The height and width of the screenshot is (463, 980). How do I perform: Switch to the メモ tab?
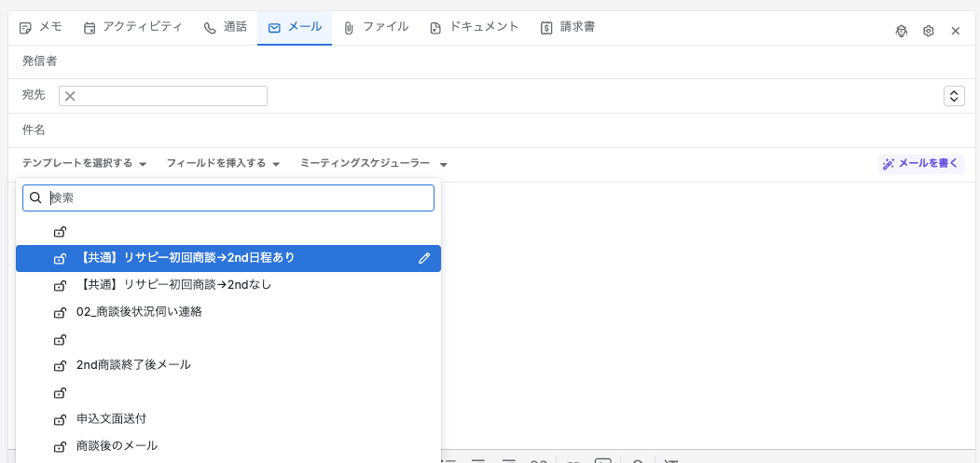coord(41,28)
